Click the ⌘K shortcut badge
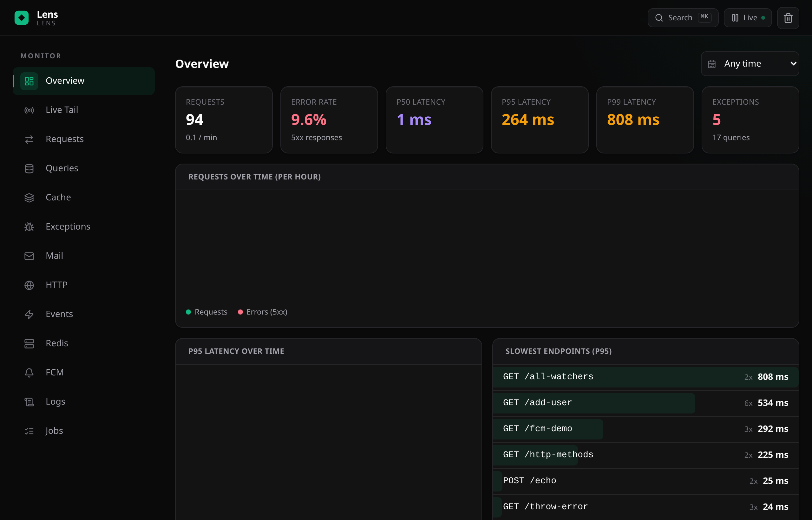The width and height of the screenshot is (812, 520). point(704,17)
